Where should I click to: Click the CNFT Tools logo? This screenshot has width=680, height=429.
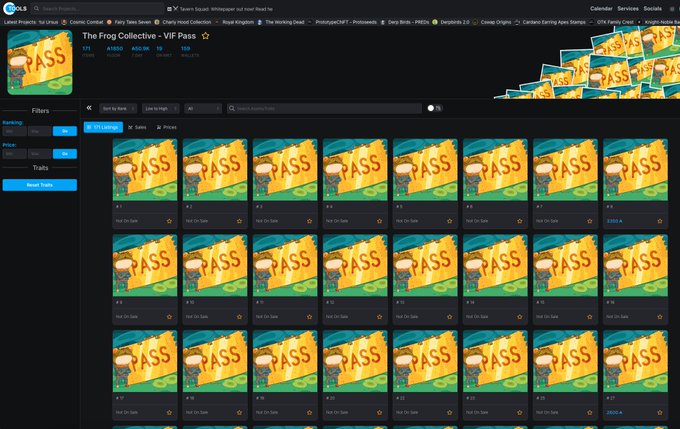[15, 8]
